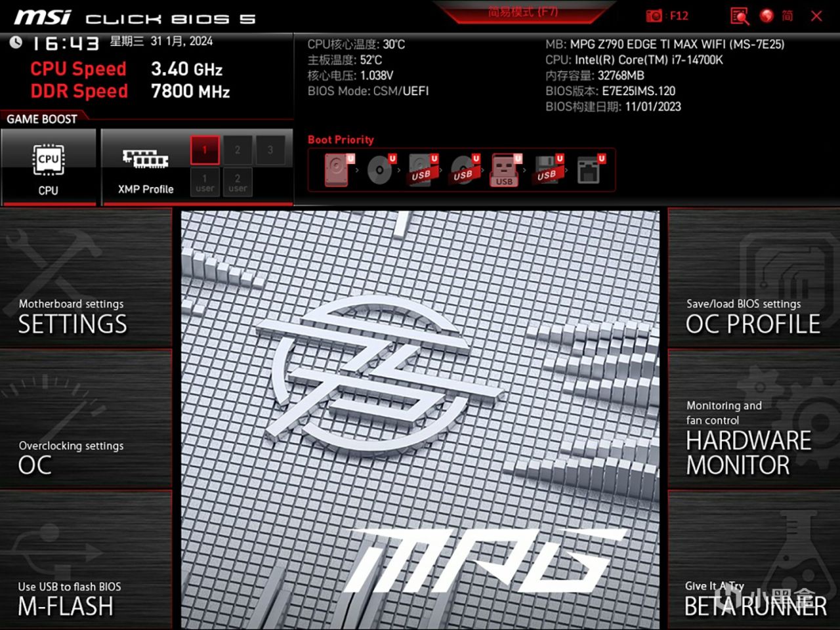Select the network LAN boot icon
840x630 pixels.
click(591, 169)
